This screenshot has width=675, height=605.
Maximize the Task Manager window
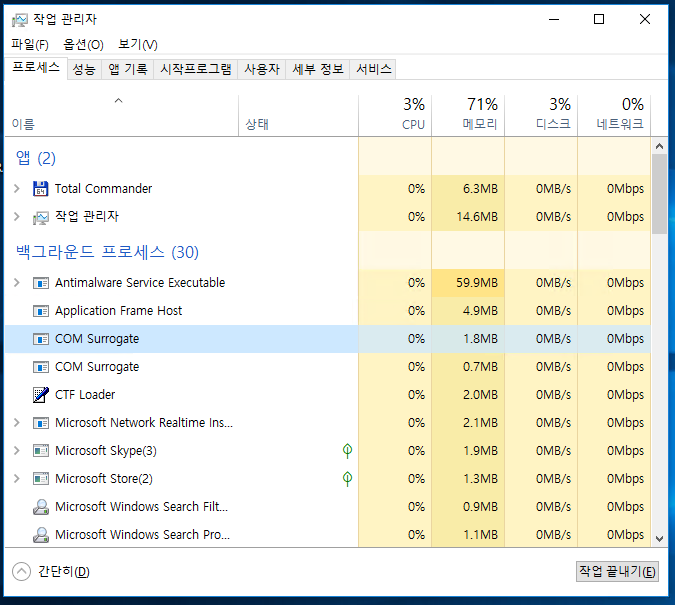coord(599,19)
